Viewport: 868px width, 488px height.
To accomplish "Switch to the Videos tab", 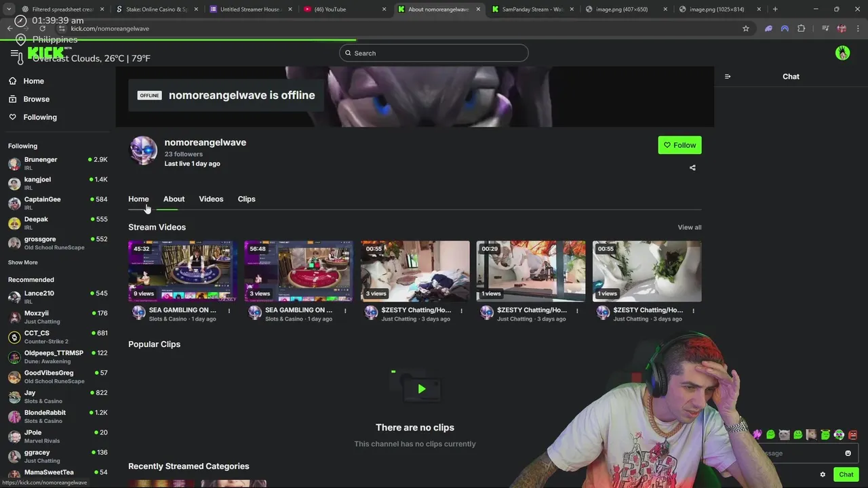I will click(211, 199).
